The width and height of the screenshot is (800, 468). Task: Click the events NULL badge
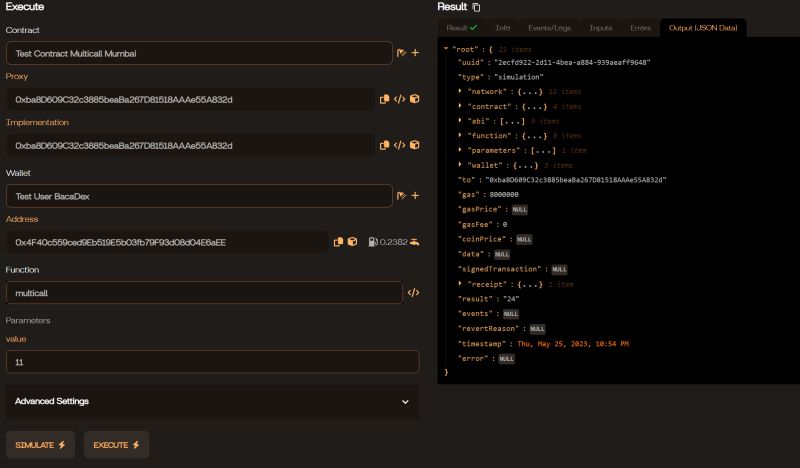point(510,313)
